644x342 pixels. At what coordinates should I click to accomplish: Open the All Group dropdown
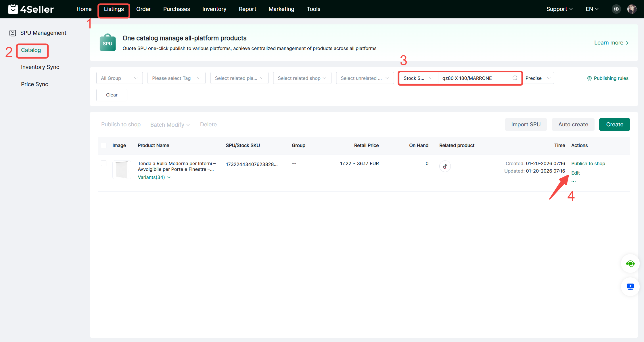click(x=119, y=78)
